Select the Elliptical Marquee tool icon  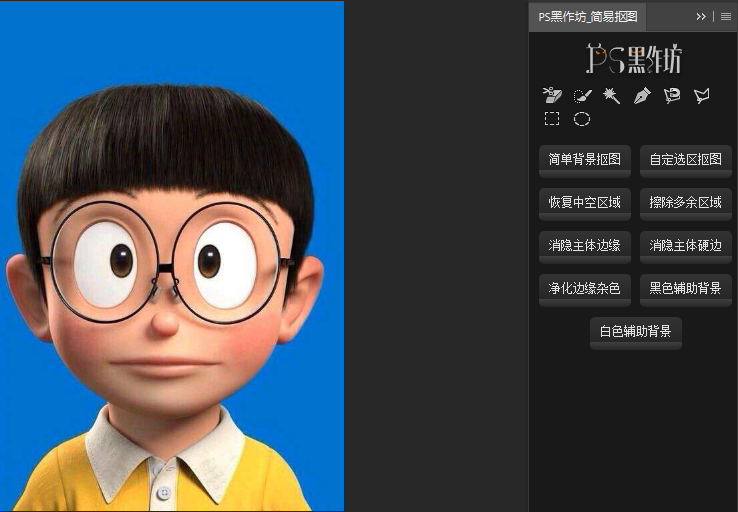(x=582, y=119)
